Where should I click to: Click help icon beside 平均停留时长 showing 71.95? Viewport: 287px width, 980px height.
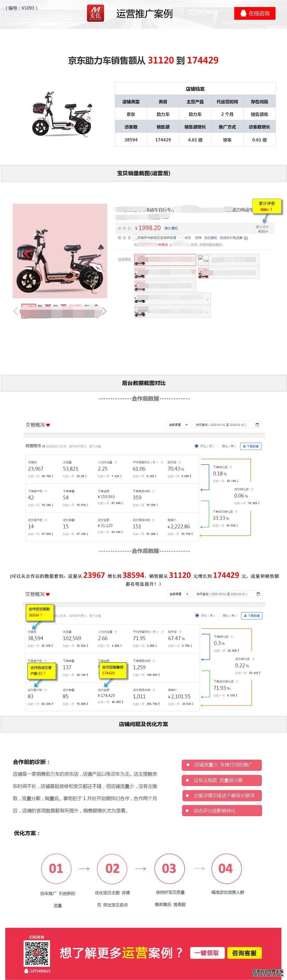(x=162, y=632)
